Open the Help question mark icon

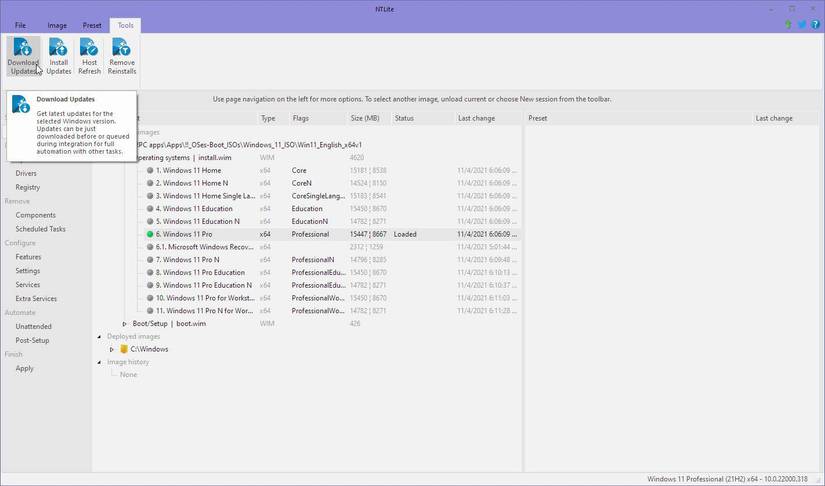816,25
